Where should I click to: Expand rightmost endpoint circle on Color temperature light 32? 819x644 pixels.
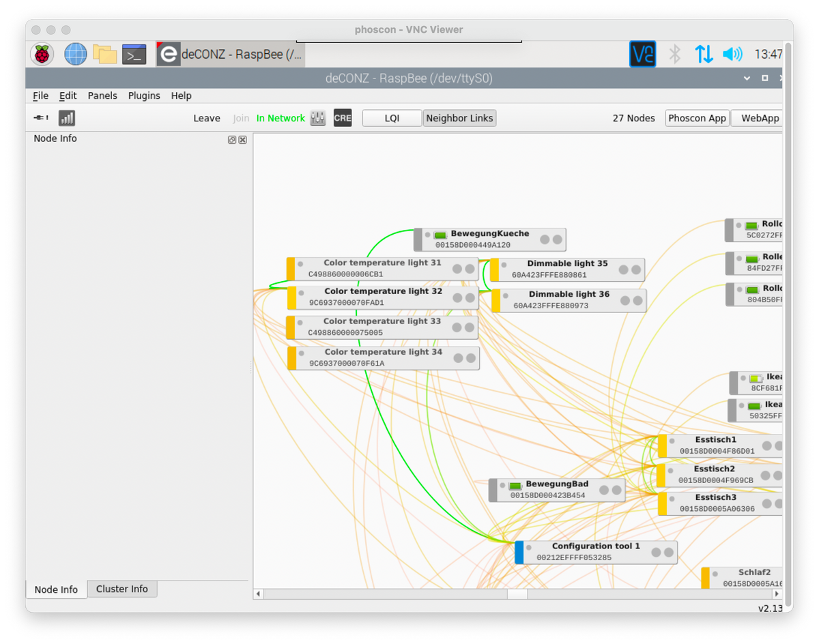tap(470, 297)
